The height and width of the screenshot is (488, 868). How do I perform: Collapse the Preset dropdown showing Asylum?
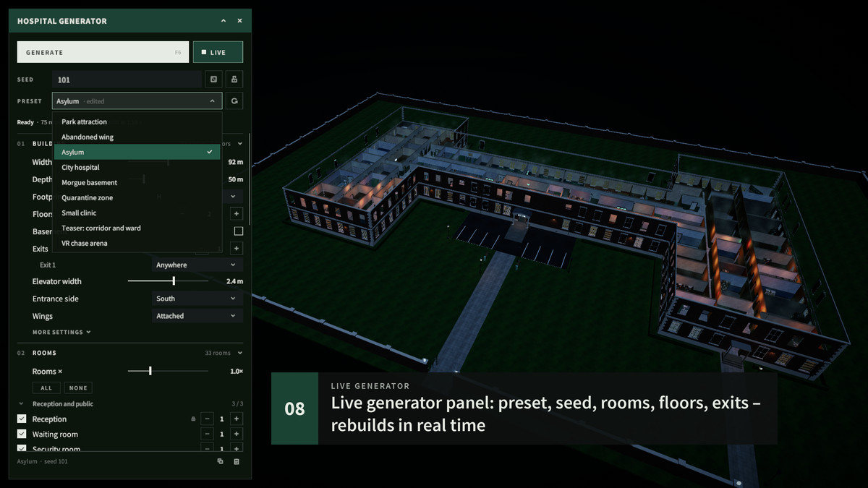click(137, 101)
